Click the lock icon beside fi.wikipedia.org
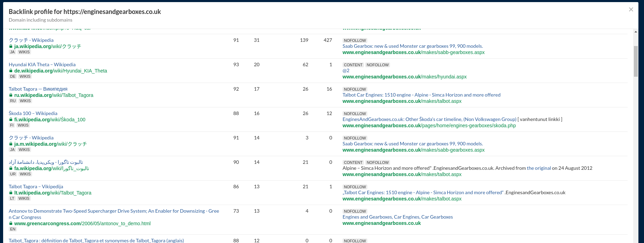644x243 pixels. [11, 120]
